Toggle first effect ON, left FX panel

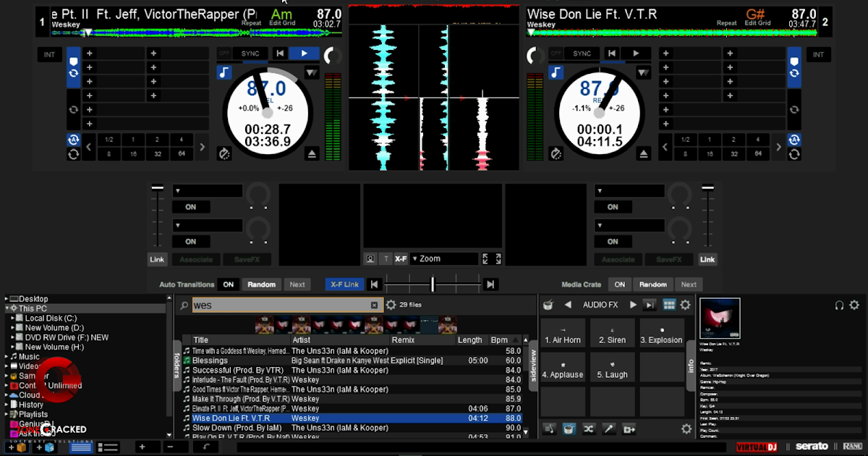tap(191, 207)
